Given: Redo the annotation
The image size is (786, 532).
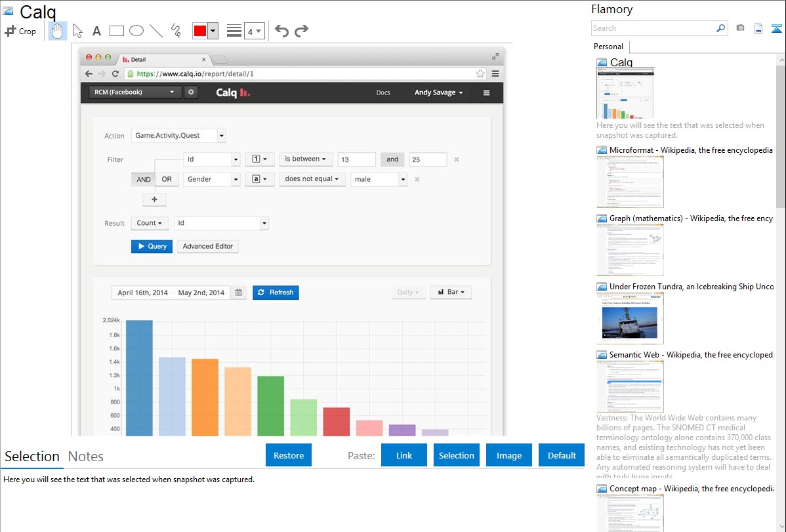Looking at the screenshot, I should 301,31.
